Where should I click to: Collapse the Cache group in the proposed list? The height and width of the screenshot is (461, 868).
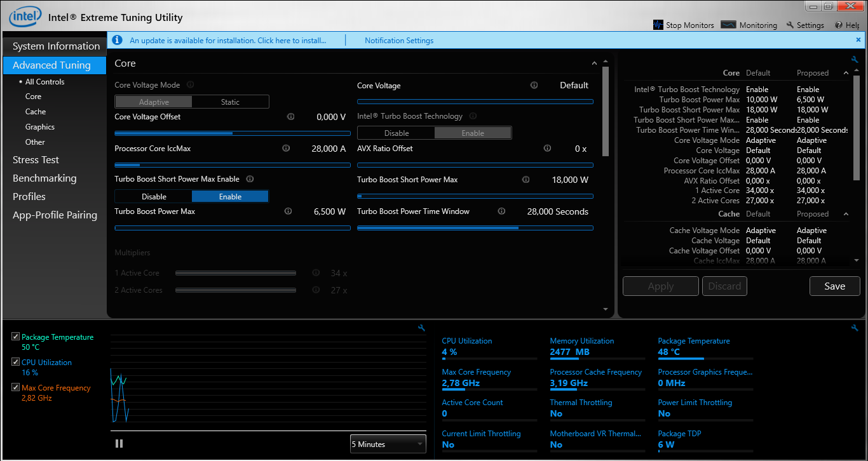point(846,214)
